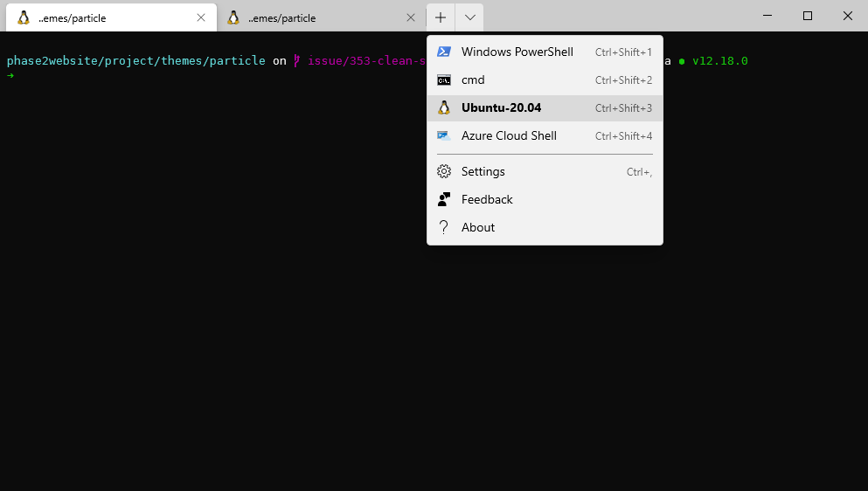The image size is (868, 491).
Task: Click the green node dot indicator
Action: (682, 61)
